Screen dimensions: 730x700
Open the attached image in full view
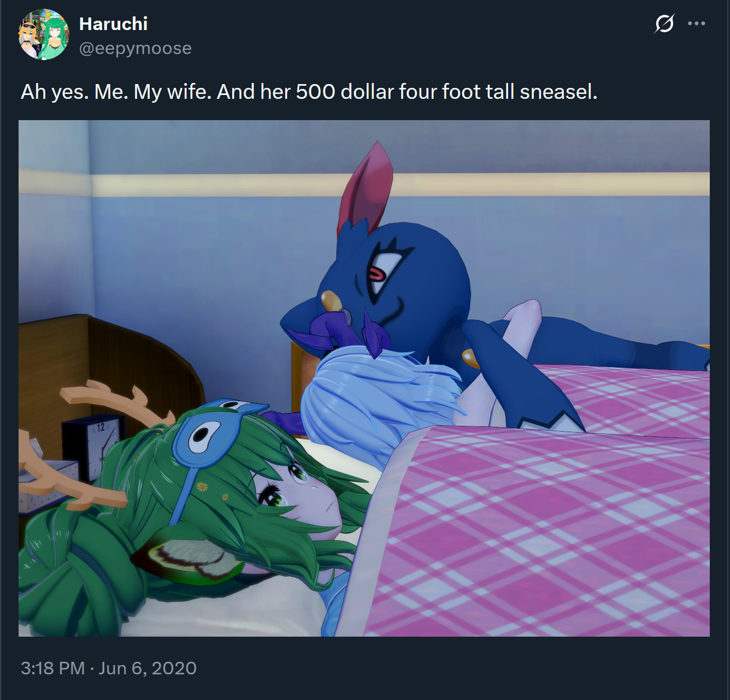tap(364, 378)
